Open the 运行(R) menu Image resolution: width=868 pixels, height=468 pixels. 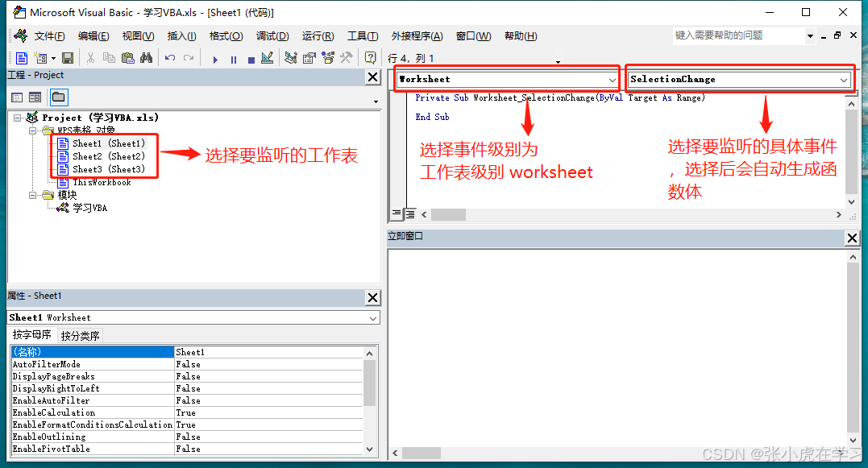click(x=318, y=36)
